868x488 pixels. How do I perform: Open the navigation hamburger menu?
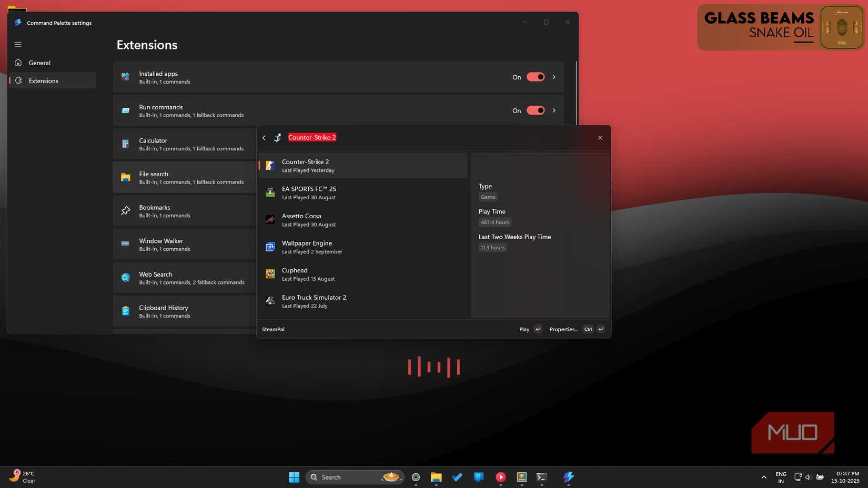pos(18,44)
